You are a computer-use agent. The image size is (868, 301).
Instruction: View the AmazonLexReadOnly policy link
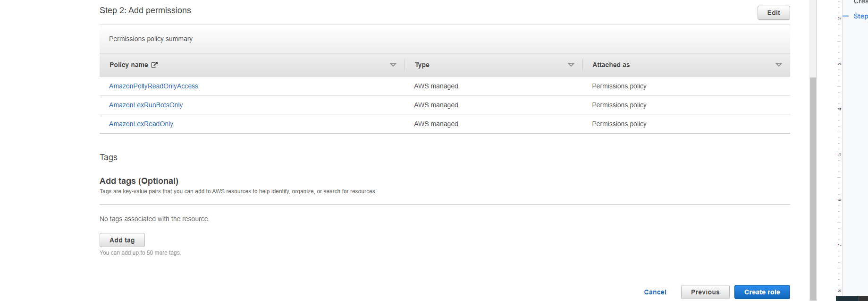point(141,124)
